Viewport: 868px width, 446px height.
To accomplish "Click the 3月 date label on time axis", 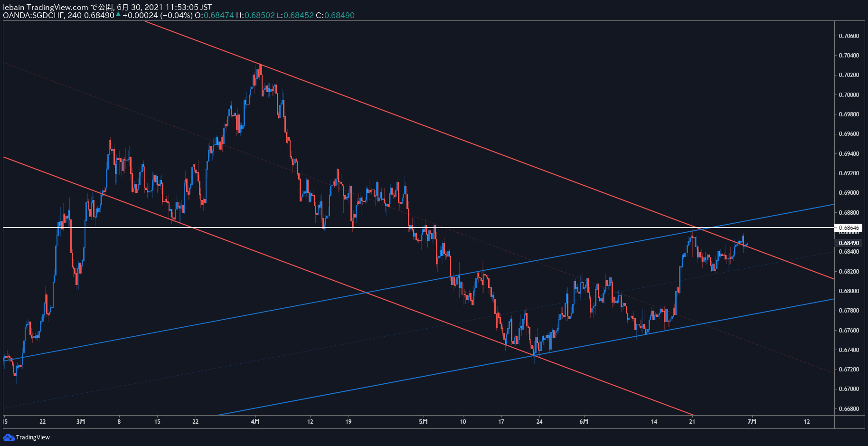I will coord(81,421).
